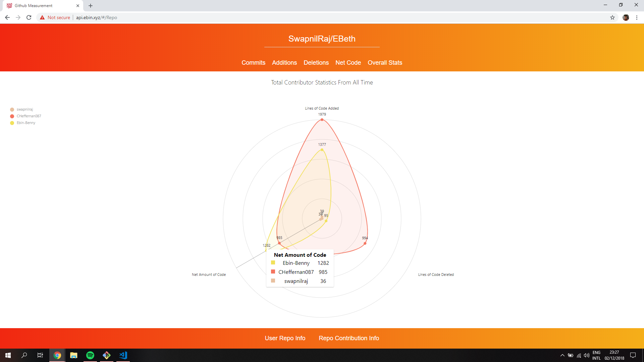Switch to the Overall Stats view
The image size is (644, 362).
tap(385, 63)
